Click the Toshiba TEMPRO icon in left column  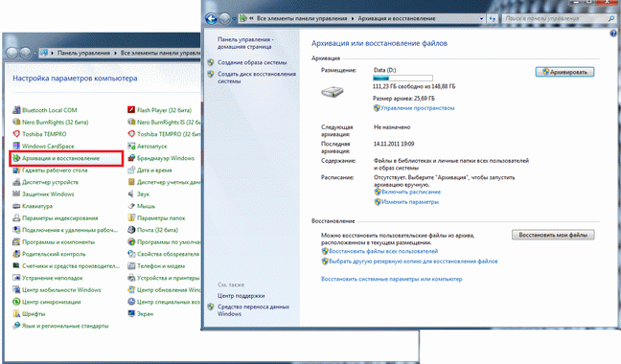point(16,134)
